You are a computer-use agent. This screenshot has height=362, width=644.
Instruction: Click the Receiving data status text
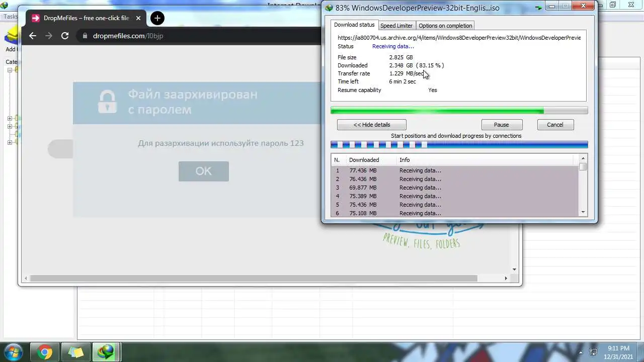[393, 46]
